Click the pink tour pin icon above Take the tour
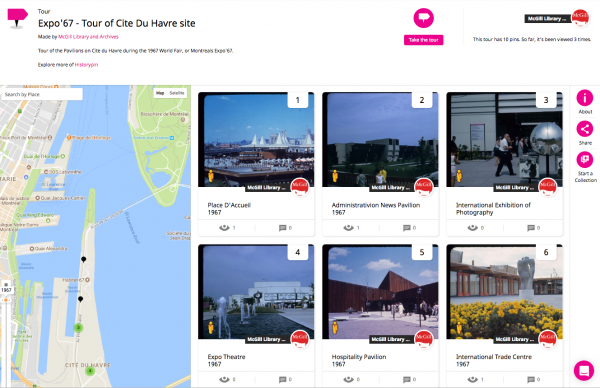Viewport: 600px width, 388px height. pos(424,18)
